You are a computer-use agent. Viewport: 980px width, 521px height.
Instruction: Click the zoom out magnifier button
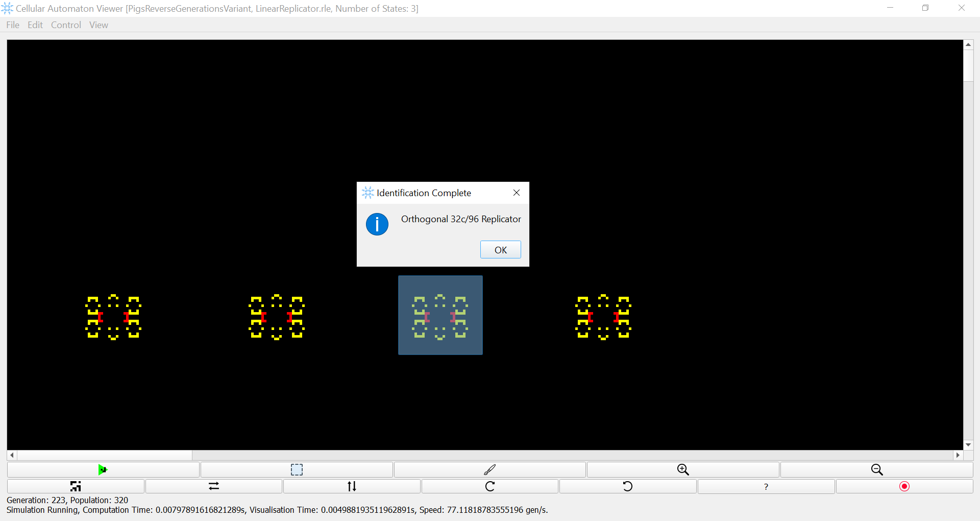coord(876,469)
